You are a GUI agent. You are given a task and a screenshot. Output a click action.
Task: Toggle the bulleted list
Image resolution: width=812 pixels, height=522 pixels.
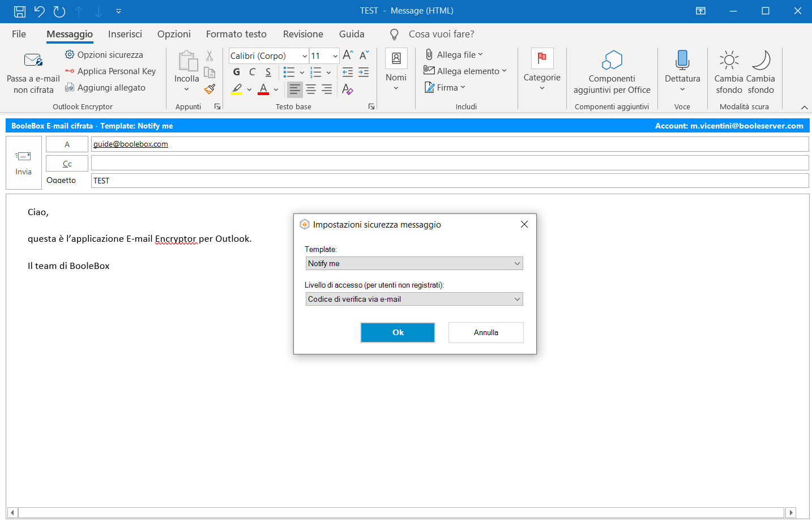(x=289, y=72)
